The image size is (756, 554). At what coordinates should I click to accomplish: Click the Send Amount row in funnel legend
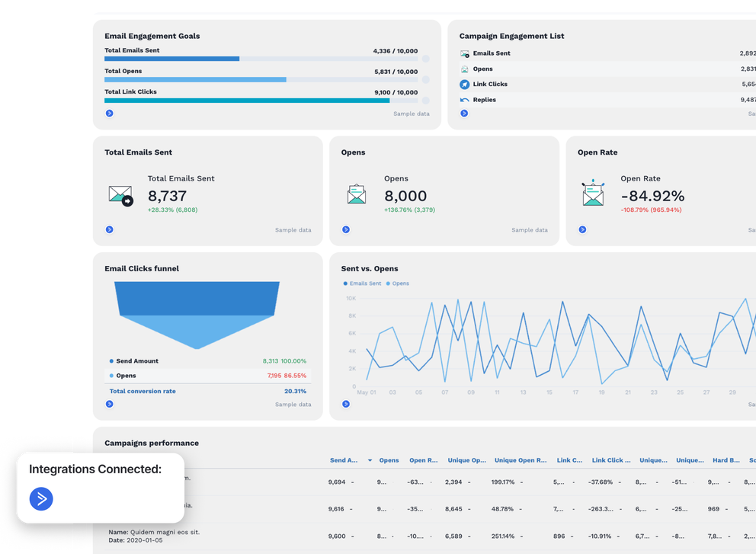pos(208,361)
